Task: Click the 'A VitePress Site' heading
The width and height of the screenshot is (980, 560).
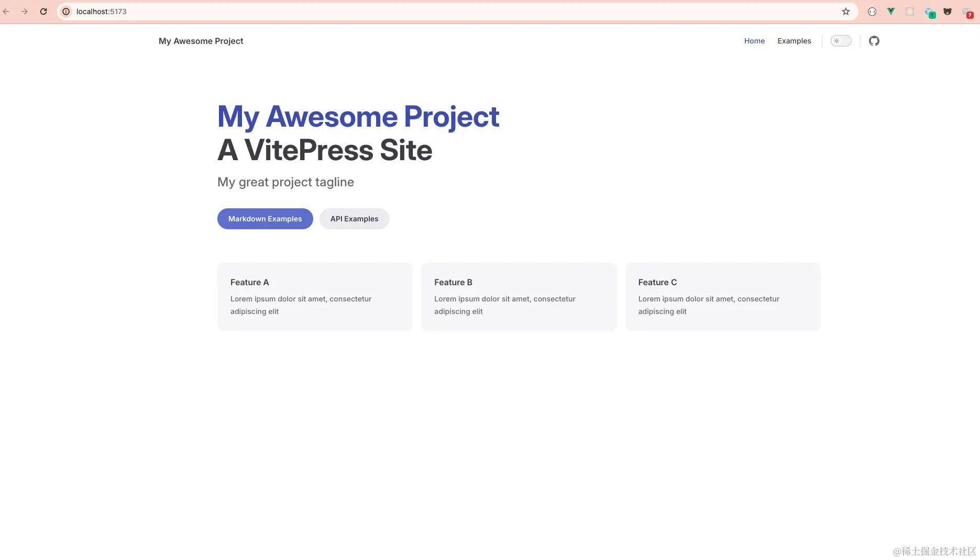Action: tap(325, 150)
